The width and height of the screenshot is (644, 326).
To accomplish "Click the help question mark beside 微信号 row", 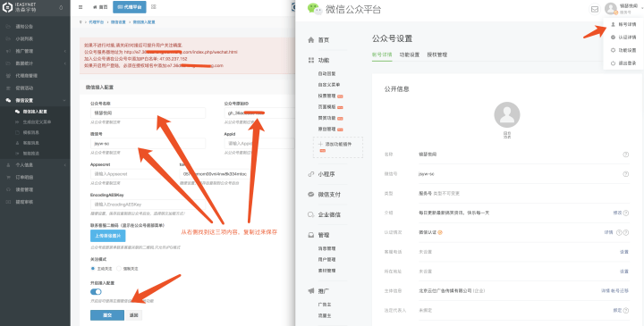I will [x=625, y=174].
